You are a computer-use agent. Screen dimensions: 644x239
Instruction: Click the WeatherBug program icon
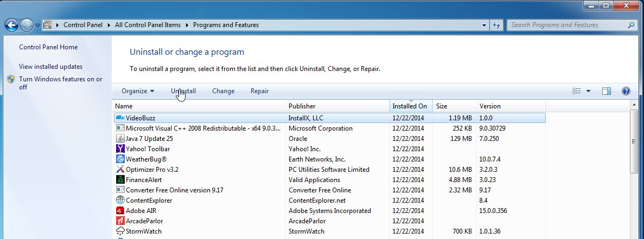(x=120, y=159)
